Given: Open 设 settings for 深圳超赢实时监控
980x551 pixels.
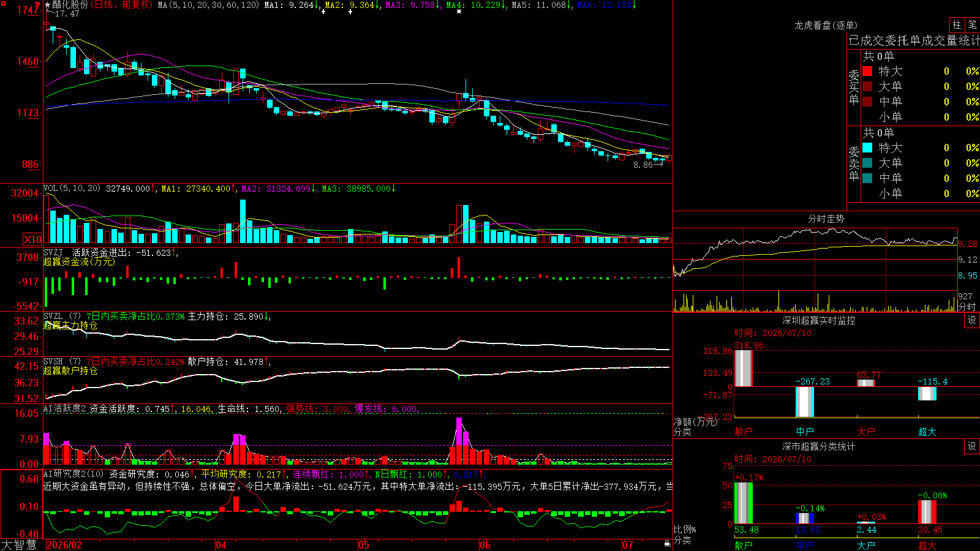Looking at the screenshot, I should coord(972,320).
